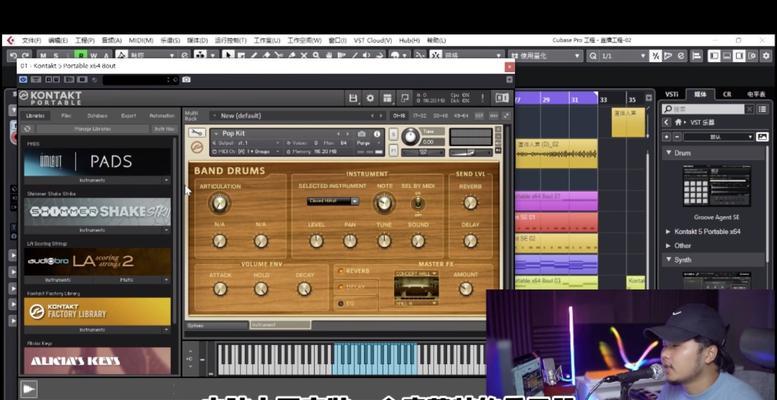Click the Groove Agent SE thumbnail
This screenshot has width=777, height=400.
point(717,186)
